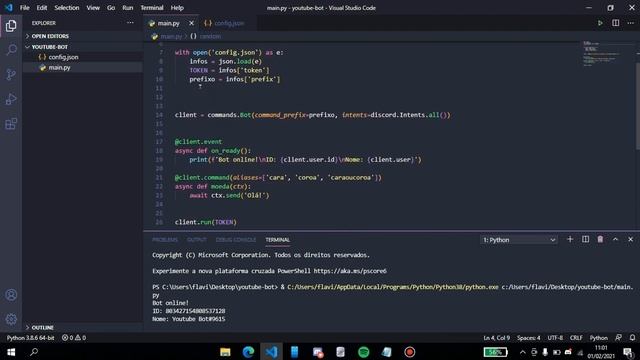Open the Run and Debug view
640x360 pixels.
click(11, 99)
